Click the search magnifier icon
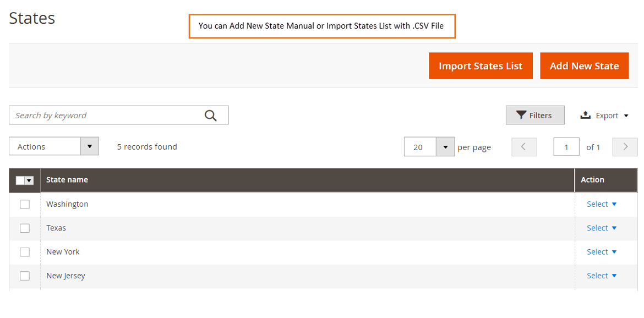644x318 pixels. [211, 115]
